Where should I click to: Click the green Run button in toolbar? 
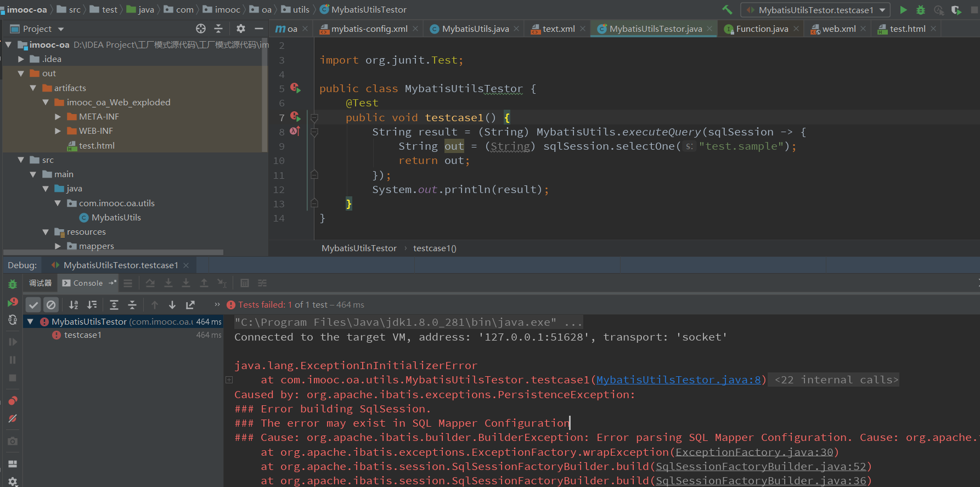903,10
